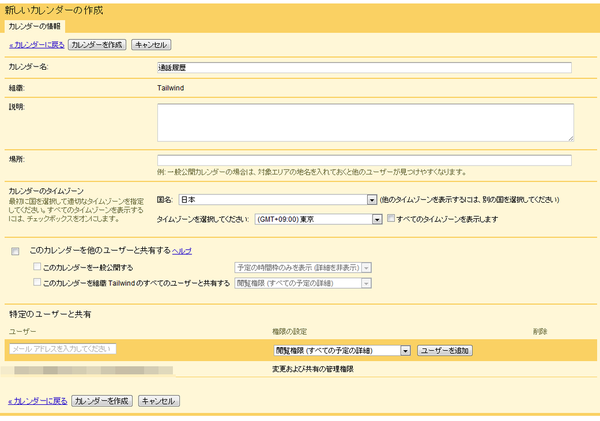Click inside the 説明 text area

click(x=364, y=122)
